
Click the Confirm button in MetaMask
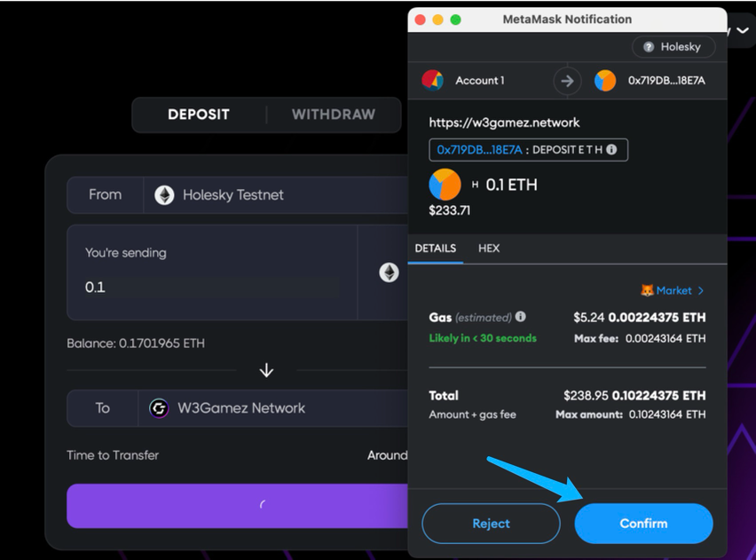click(643, 524)
